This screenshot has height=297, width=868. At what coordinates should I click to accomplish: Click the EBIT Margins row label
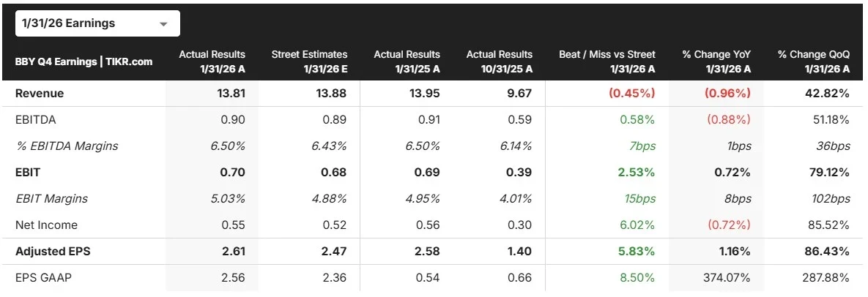tap(51, 199)
